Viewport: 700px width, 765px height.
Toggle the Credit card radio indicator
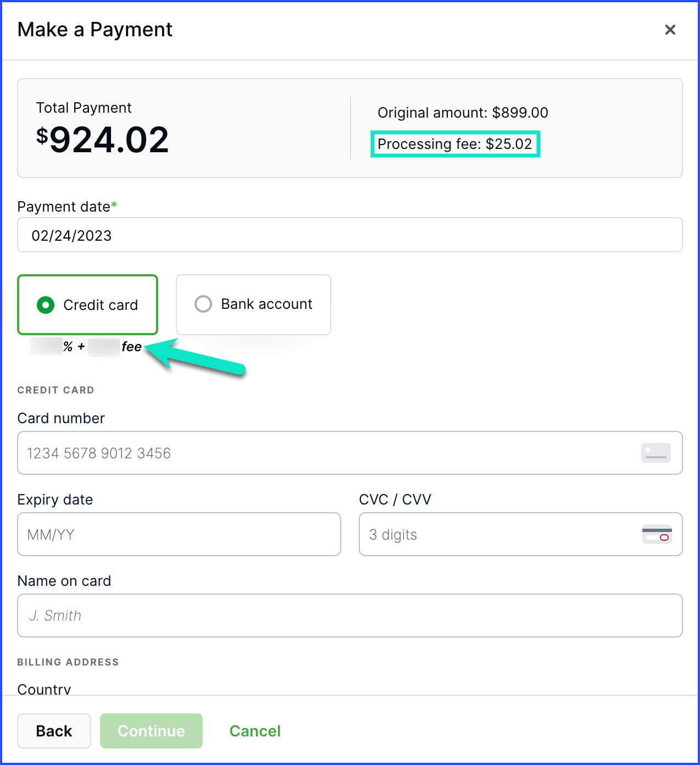pyautogui.click(x=46, y=304)
